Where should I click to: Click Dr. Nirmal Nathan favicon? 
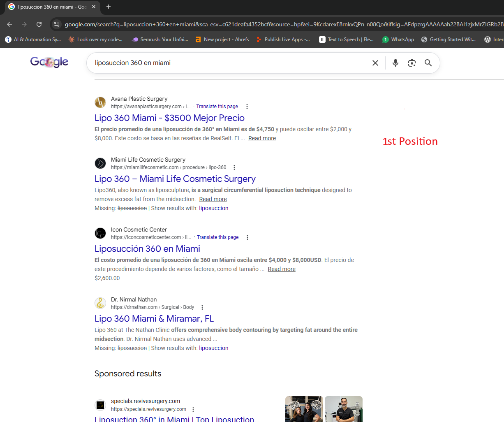click(x=100, y=303)
